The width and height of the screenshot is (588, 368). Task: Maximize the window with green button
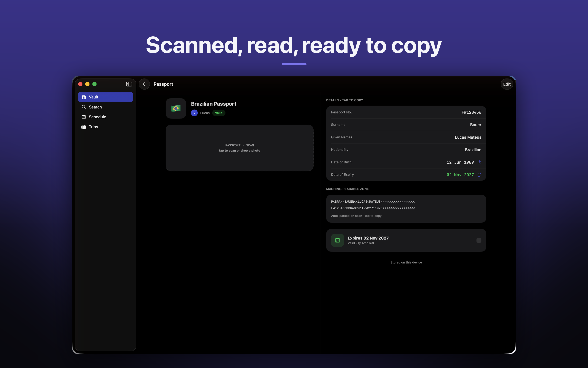(95, 84)
